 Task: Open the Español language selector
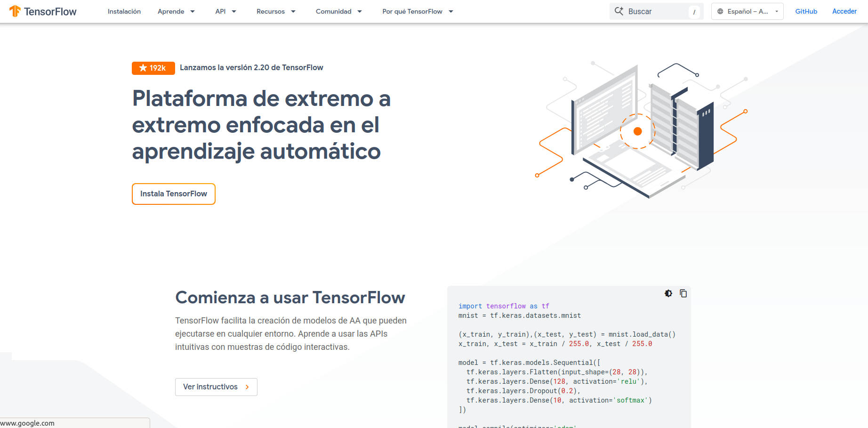coord(747,11)
